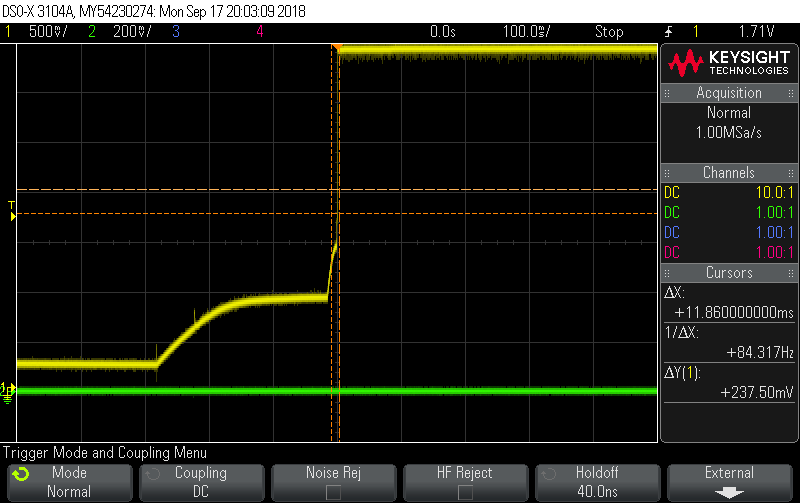800x503 pixels.
Task: Click the 1/ΔX value +84.317Hz
Action: point(760,353)
